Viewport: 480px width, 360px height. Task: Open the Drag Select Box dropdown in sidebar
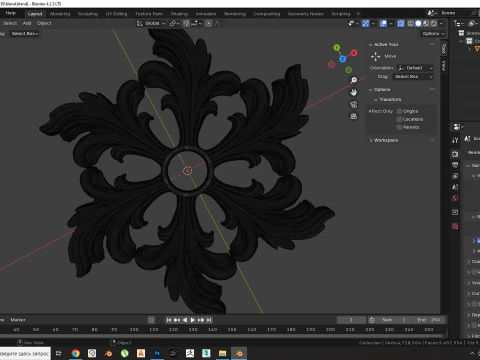[x=413, y=77]
